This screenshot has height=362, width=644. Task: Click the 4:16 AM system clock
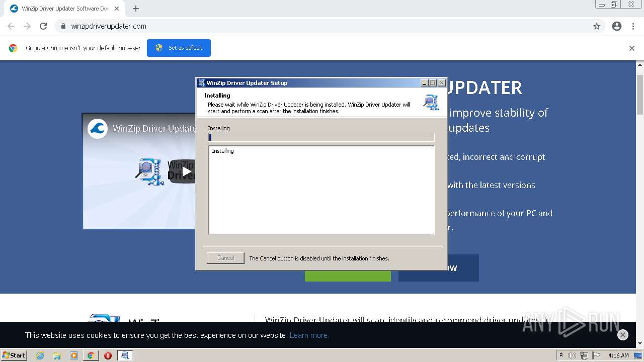coord(618,355)
